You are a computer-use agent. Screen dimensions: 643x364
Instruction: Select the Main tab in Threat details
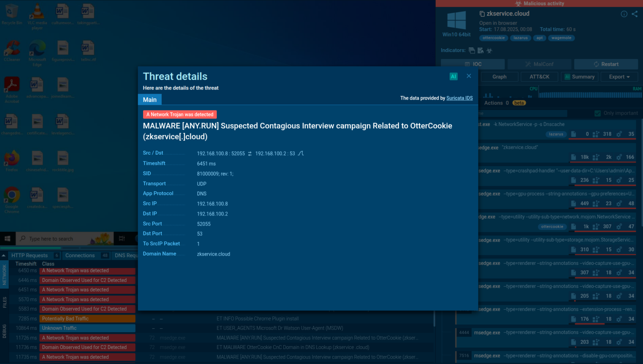point(150,100)
